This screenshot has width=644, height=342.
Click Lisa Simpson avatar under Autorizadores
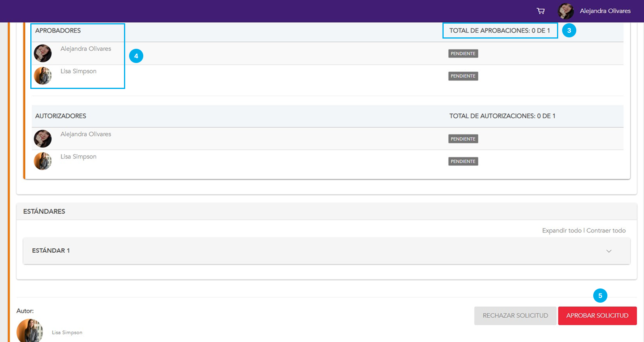[x=43, y=161]
